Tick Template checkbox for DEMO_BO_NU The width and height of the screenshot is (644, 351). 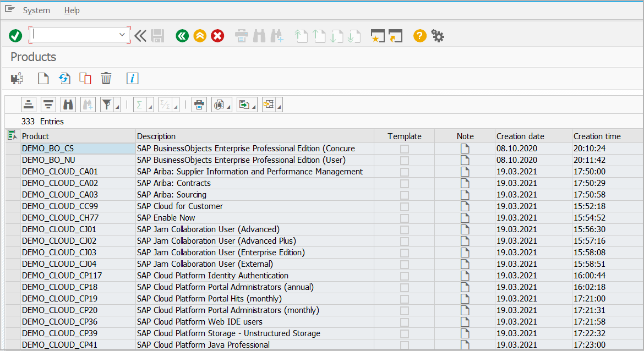click(x=405, y=160)
